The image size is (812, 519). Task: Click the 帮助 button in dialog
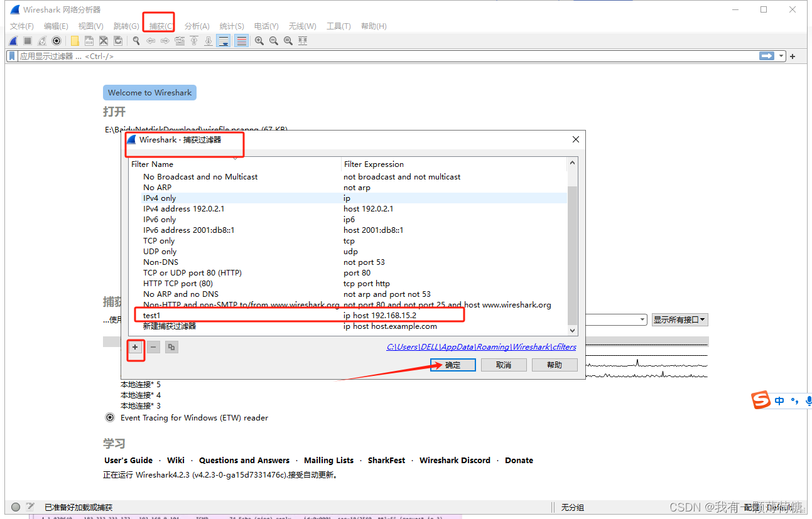(555, 365)
